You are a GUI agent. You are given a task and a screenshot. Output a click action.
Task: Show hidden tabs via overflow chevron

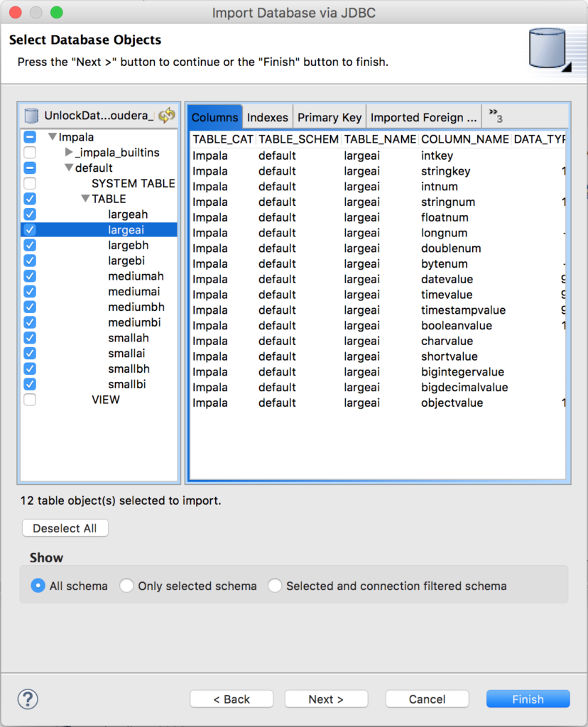click(495, 116)
